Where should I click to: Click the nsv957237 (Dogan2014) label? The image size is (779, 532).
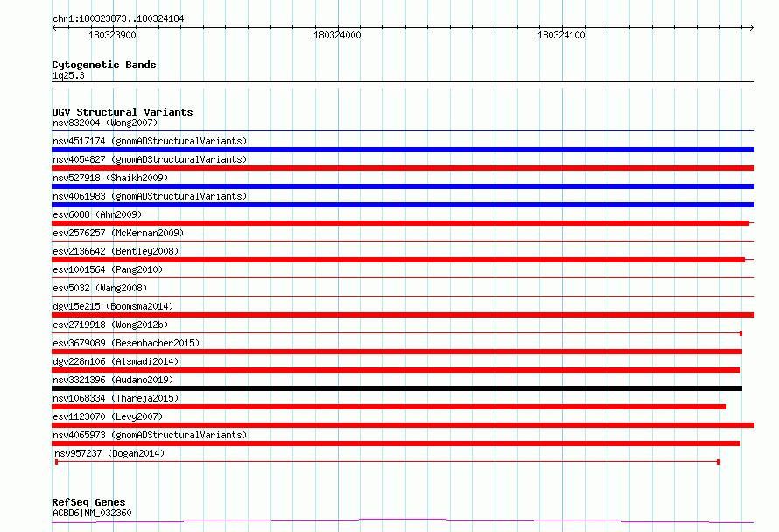click(x=109, y=453)
